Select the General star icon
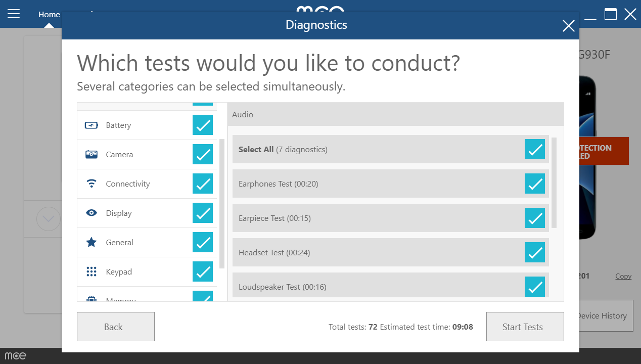641x364 pixels. 91,242
